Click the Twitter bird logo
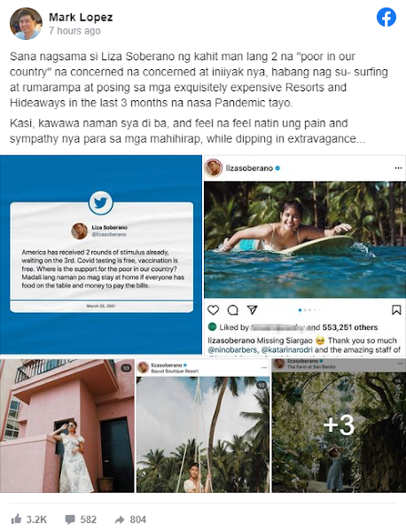Image resolution: width=406 pixels, height=532 pixels. coord(101,203)
